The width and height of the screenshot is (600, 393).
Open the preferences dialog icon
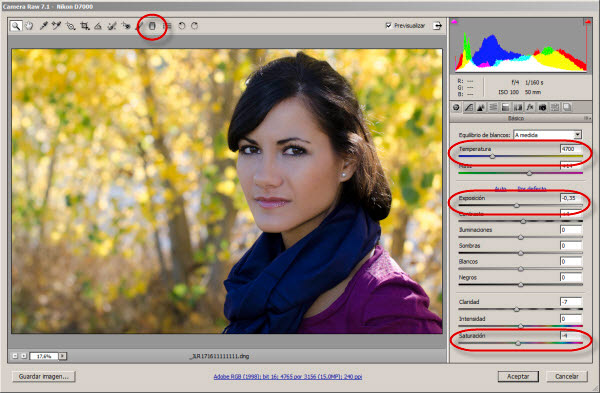167,26
